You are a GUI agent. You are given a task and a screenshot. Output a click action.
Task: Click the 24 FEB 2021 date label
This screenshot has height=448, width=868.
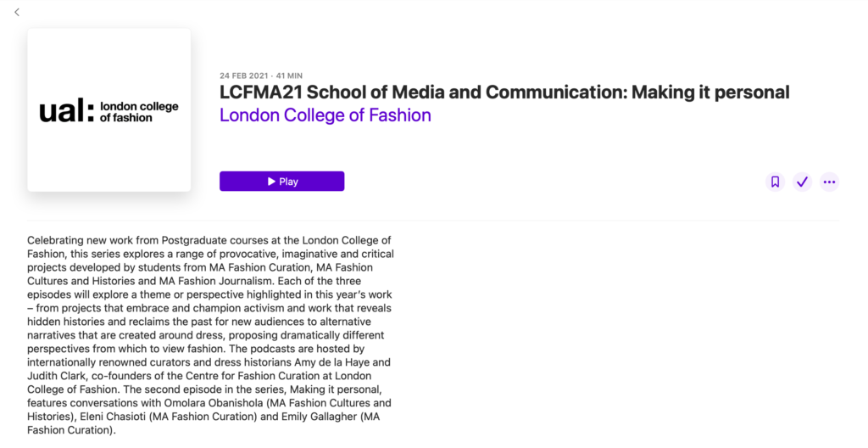244,76
